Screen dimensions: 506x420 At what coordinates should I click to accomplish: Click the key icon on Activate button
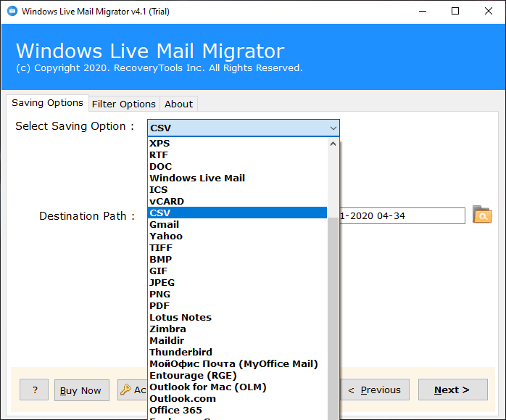pos(125,390)
